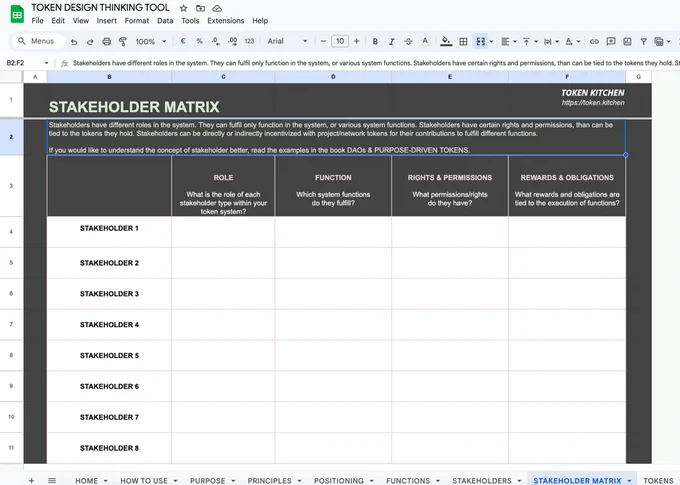Open the zoom level dropdown at 100%
Image resolution: width=680 pixels, height=485 pixels.
pos(151,42)
